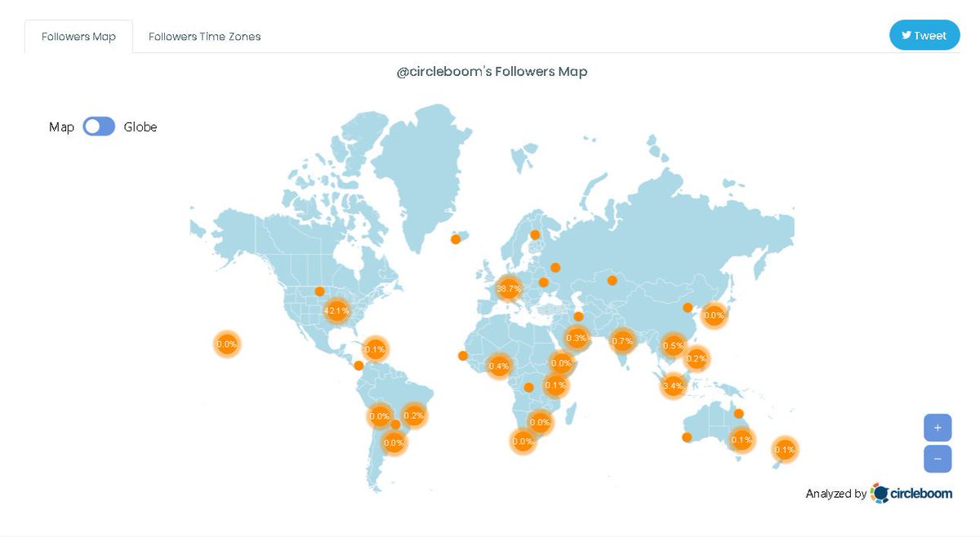Open the Followers Map tab
Viewport: 980px width, 537px height.
click(x=78, y=37)
